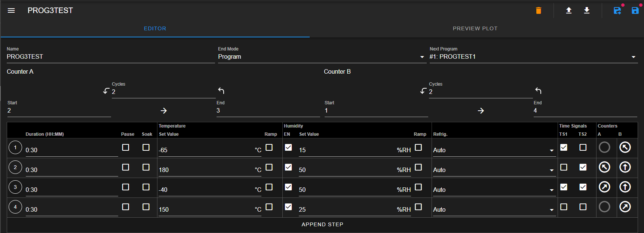
Task: Click the Counter A Cycles input field
Action: click(164, 92)
